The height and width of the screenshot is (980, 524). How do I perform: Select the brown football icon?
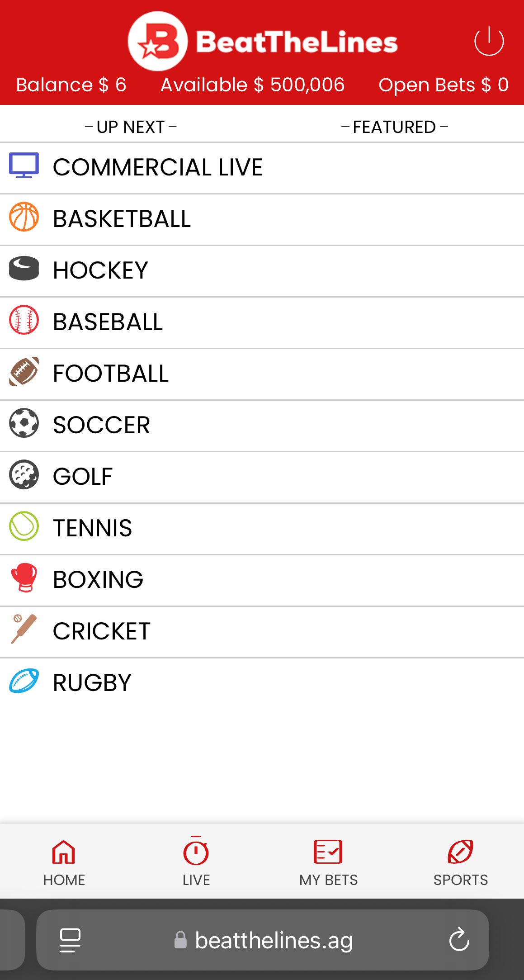(24, 371)
